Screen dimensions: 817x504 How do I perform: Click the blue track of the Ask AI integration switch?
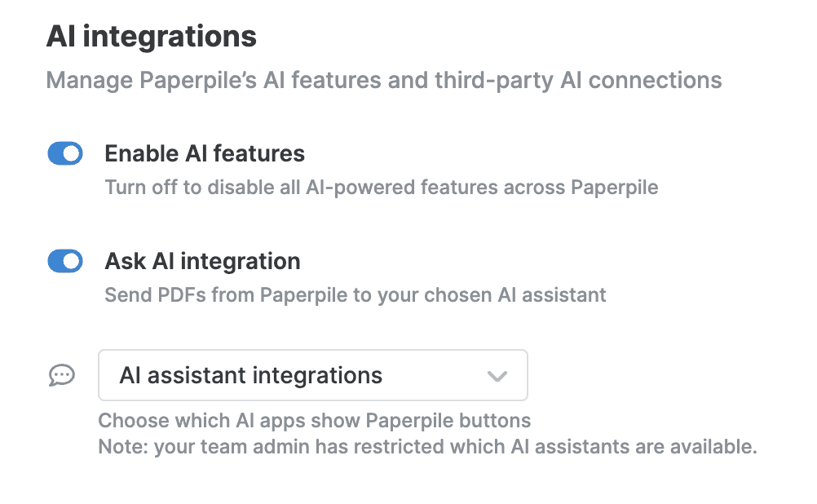click(55, 261)
